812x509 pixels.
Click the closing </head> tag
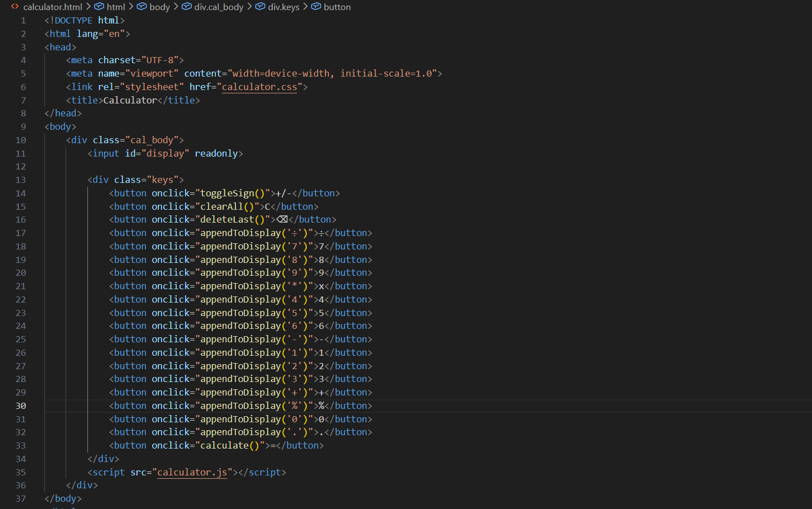[63, 113]
